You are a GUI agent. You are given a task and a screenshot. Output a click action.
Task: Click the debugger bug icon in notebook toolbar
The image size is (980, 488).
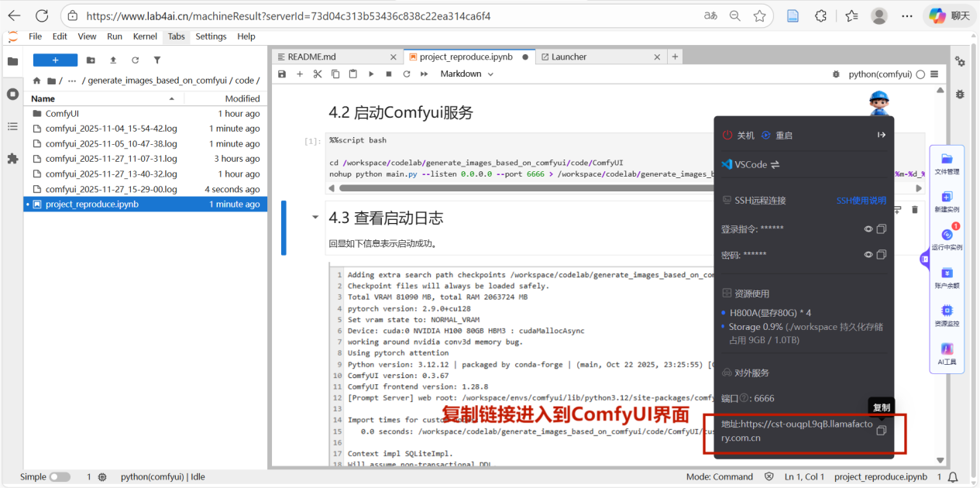point(836,74)
